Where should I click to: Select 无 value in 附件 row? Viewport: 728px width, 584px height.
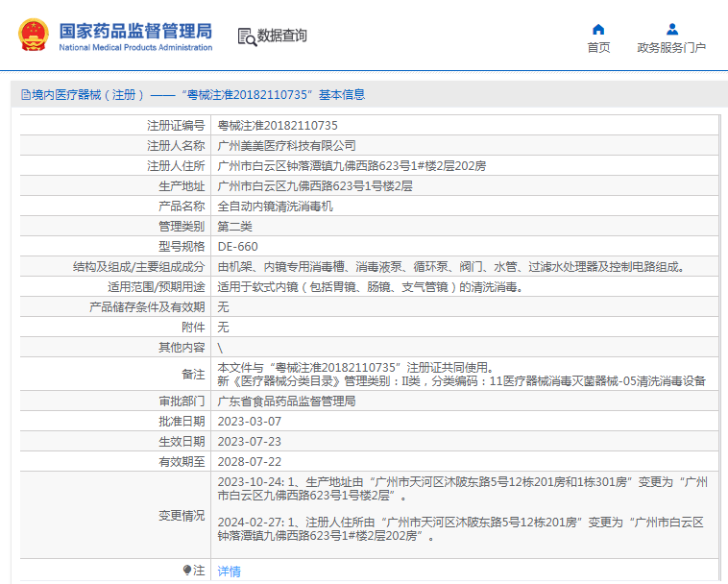tap(223, 328)
